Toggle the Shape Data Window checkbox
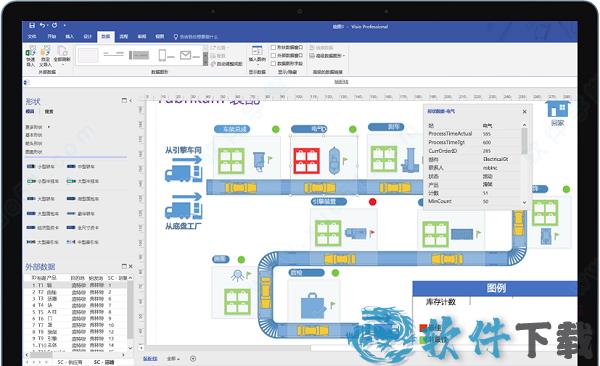The image size is (600, 366). click(273, 47)
